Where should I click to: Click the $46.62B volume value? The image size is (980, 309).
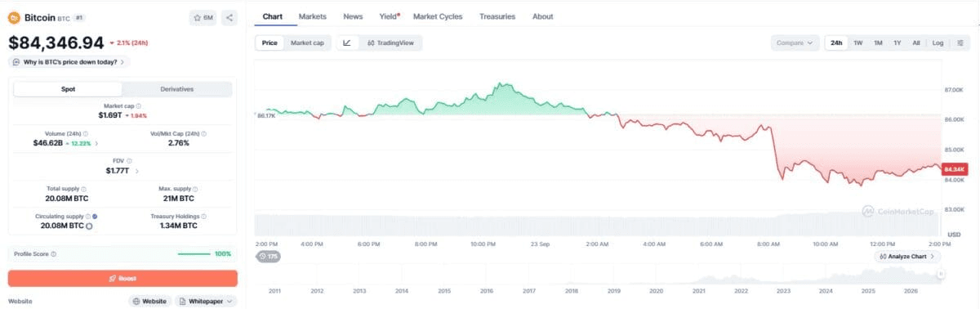48,143
